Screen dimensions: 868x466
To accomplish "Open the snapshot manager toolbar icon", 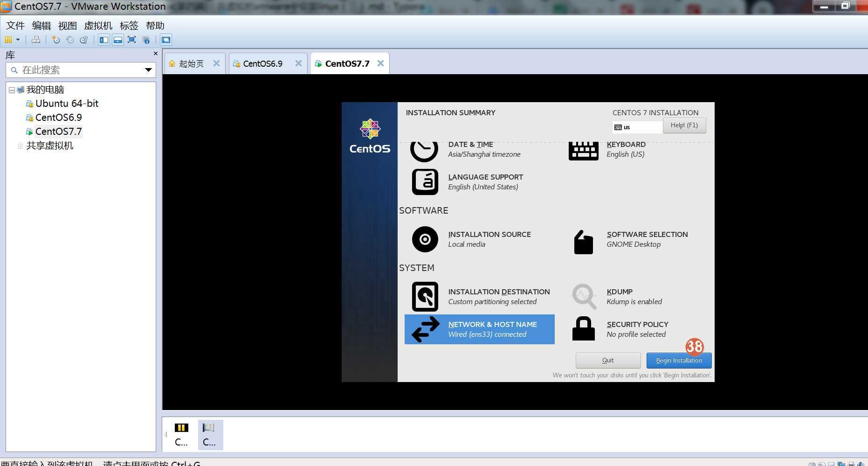I will coord(84,40).
